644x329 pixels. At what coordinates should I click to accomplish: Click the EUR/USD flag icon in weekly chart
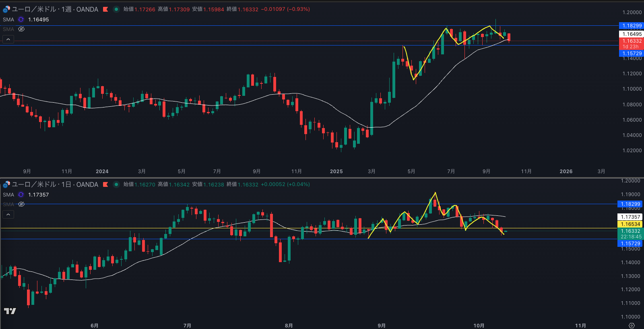[x=6, y=9]
